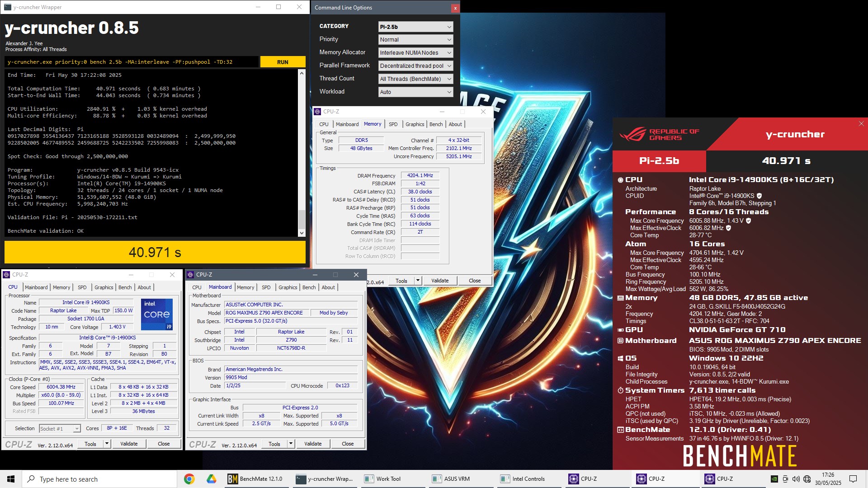Click DRAM Frequency value 4204.1 MHz
The width and height of the screenshot is (868, 488).
(x=420, y=176)
